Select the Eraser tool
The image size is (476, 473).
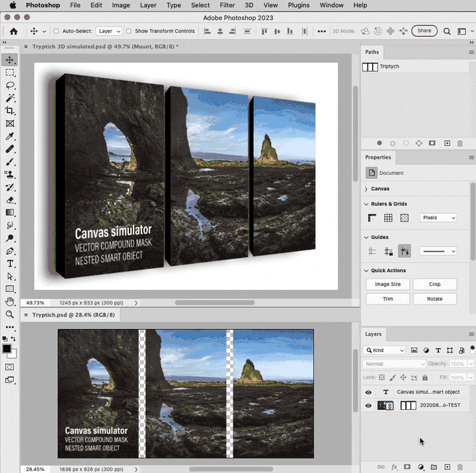[10, 200]
